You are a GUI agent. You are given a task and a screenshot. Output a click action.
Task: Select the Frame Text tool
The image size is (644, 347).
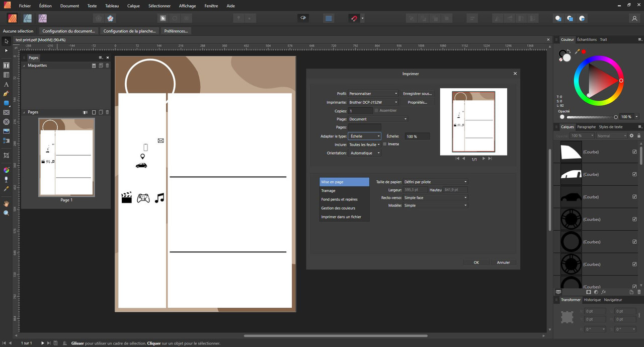7,65
